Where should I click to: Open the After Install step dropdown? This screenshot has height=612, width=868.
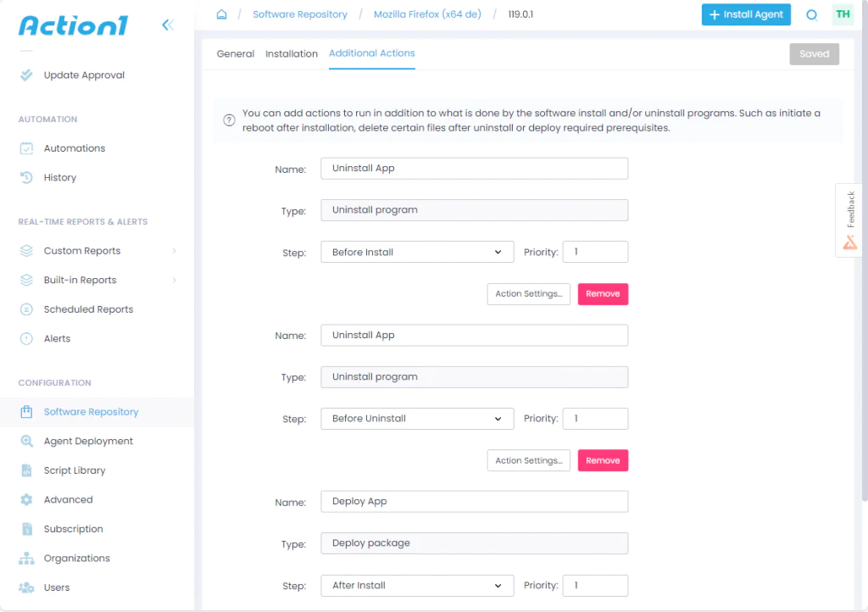point(417,585)
